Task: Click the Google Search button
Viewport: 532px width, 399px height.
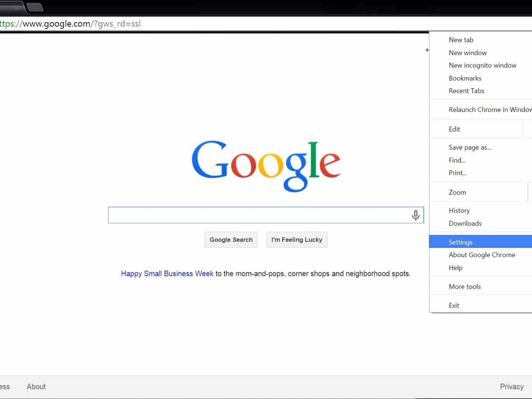Action: 231,240
